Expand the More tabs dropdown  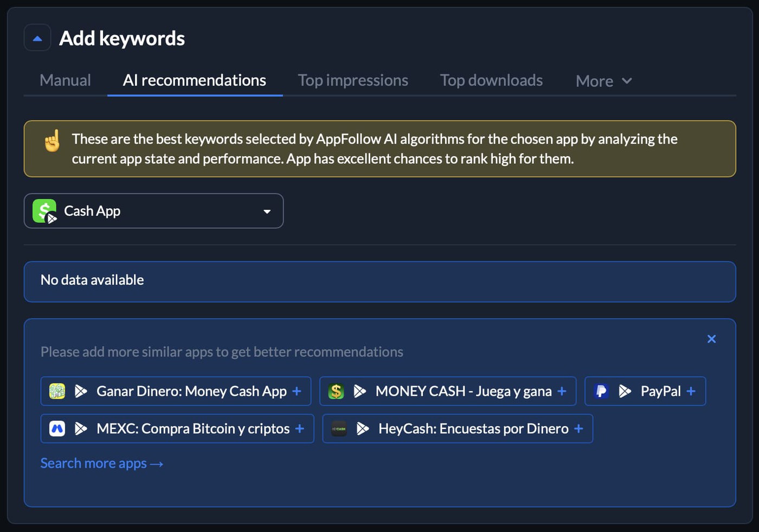(x=604, y=81)
